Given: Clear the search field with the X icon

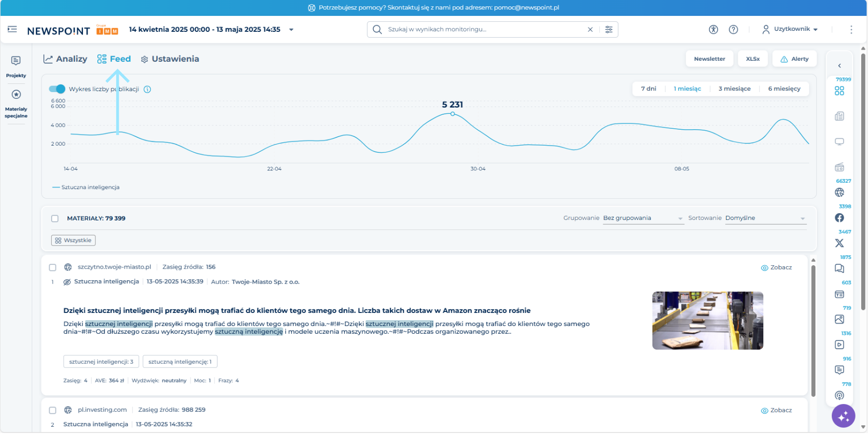Looking at the screenshot, I should (590, 29).
